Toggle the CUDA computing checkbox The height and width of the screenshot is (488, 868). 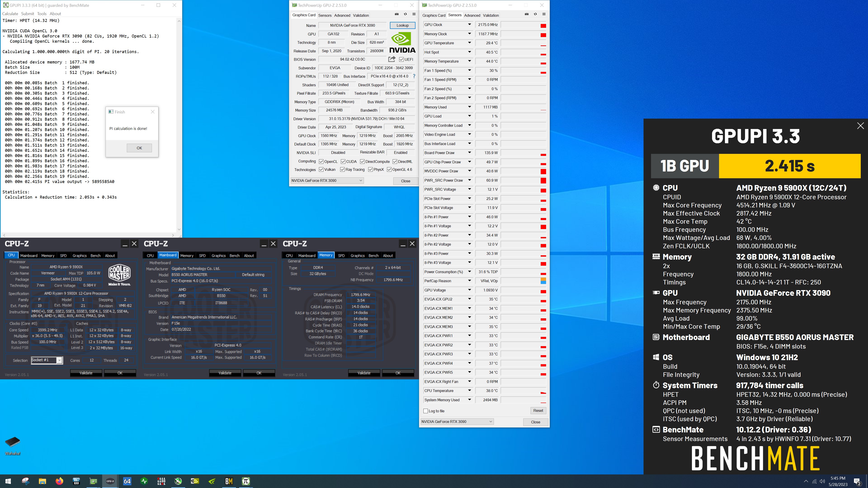tap(343, 161)
